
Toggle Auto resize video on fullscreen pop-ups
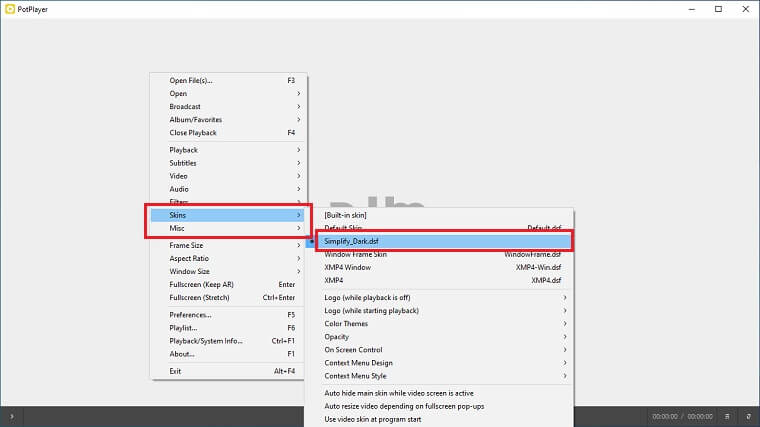[x=439, y=407]
